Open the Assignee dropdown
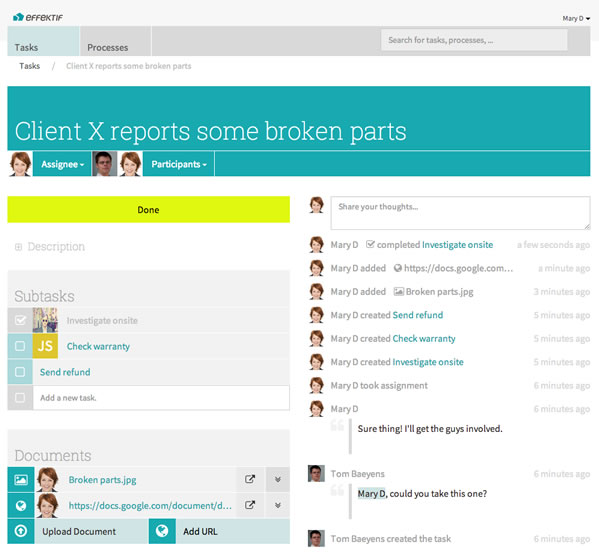 (x=62, y=164)
